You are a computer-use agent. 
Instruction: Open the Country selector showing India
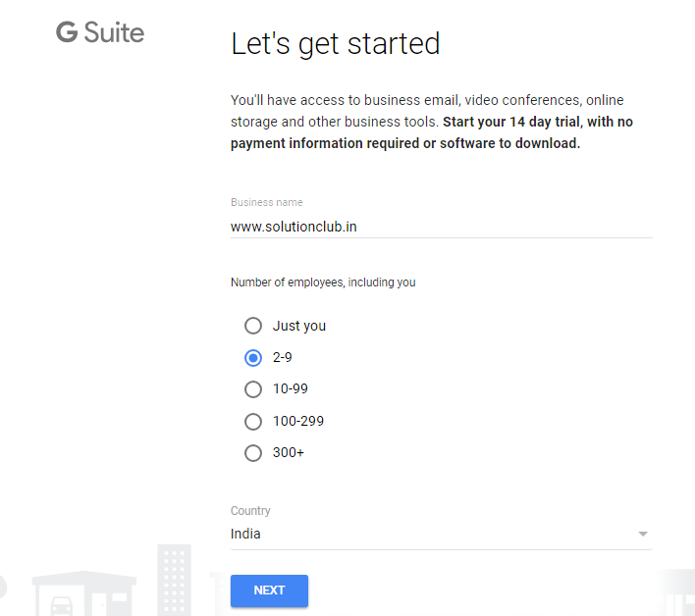coord(442,534)
